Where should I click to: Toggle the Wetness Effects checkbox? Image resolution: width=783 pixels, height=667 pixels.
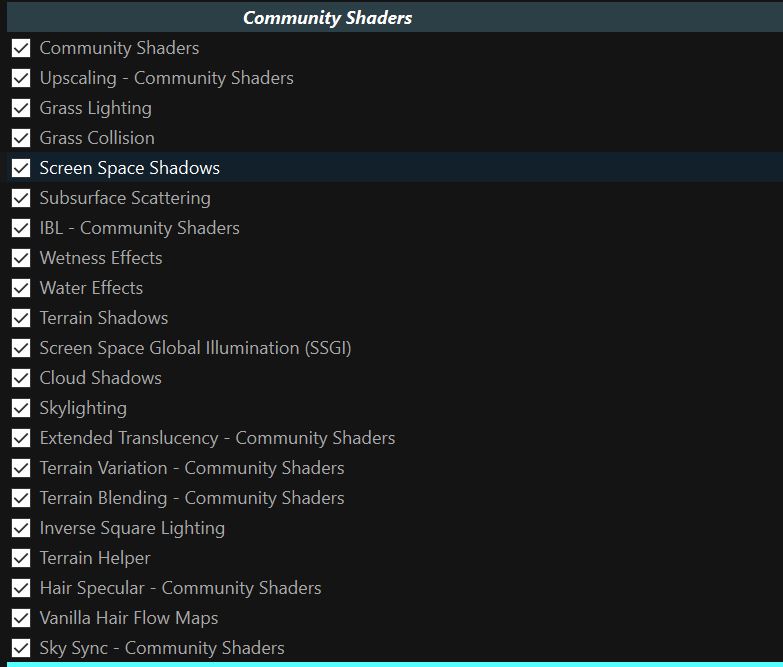(x=21, y=258)
